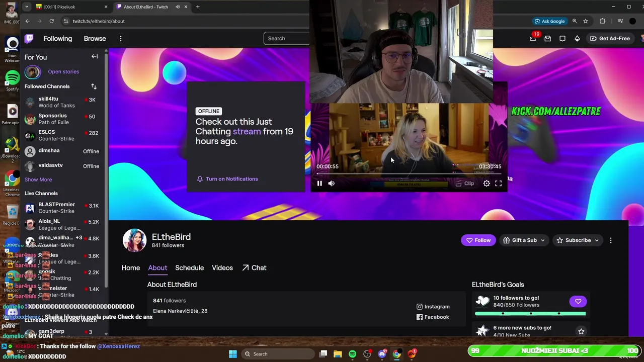Screen dimensions: 644x362
Task: Turn on Notifications for channel
Action: (x=227, y=179)
